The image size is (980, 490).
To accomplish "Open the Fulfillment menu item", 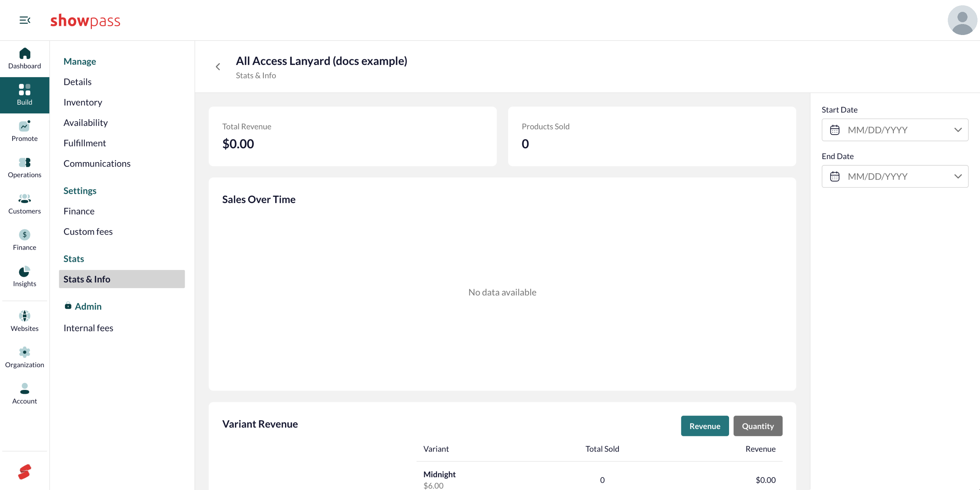I will click(x=85, y=143).
